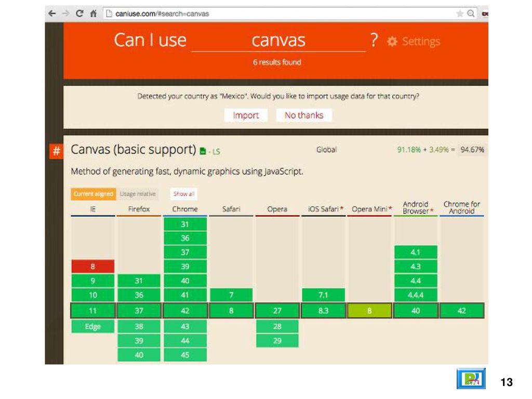
Task: Click the Canvas (basic support) title
Action: coord(134,149)
